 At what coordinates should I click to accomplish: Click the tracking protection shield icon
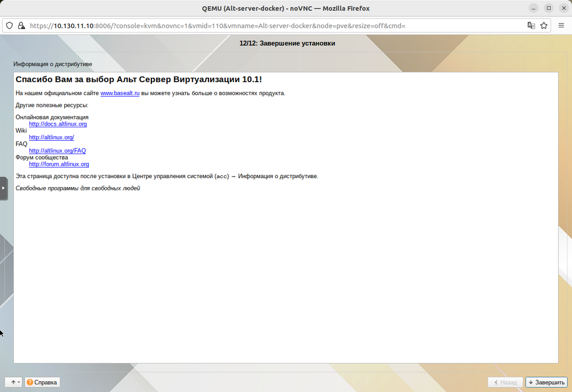click(x=9, y=26)
